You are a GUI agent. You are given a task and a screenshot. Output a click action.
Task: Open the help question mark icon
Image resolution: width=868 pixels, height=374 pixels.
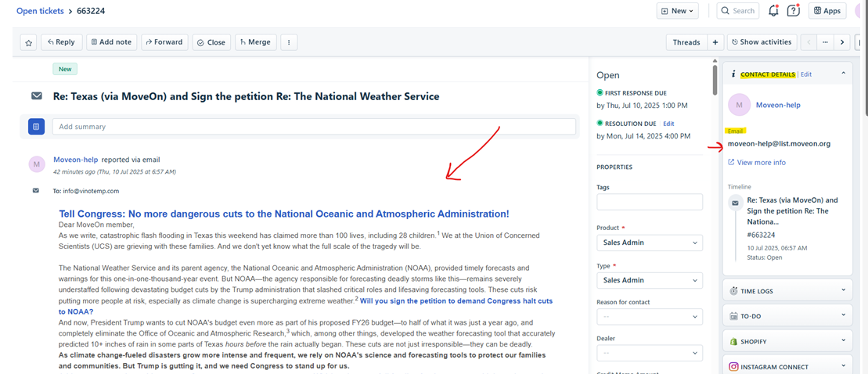point(794,10)
